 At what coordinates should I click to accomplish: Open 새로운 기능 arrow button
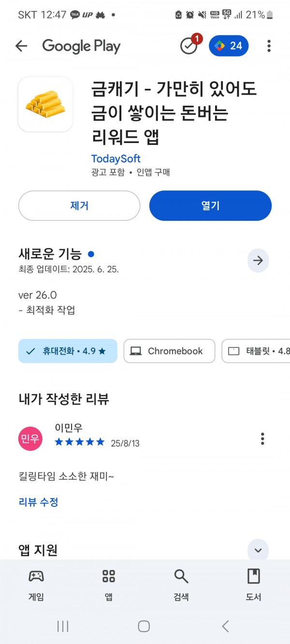(x=258, y=261)
